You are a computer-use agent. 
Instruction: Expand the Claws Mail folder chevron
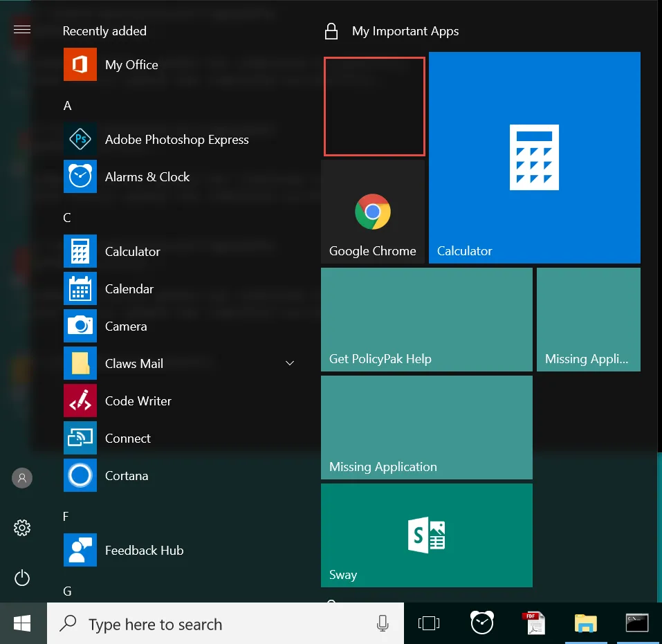pos(290,363)
